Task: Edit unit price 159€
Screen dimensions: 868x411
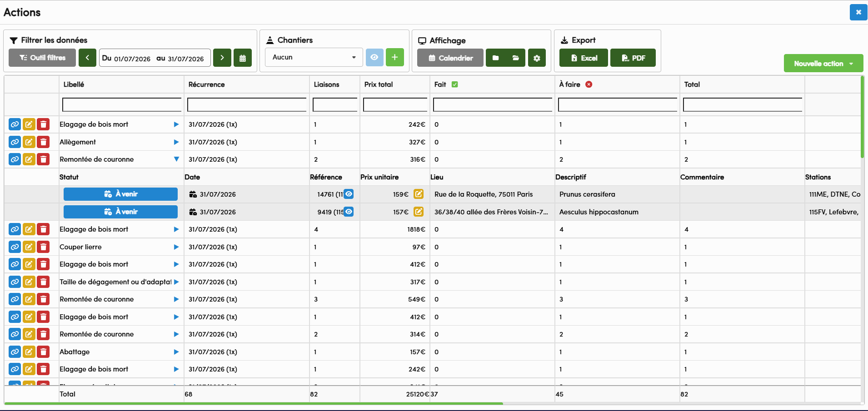Action: pos(419,194)
